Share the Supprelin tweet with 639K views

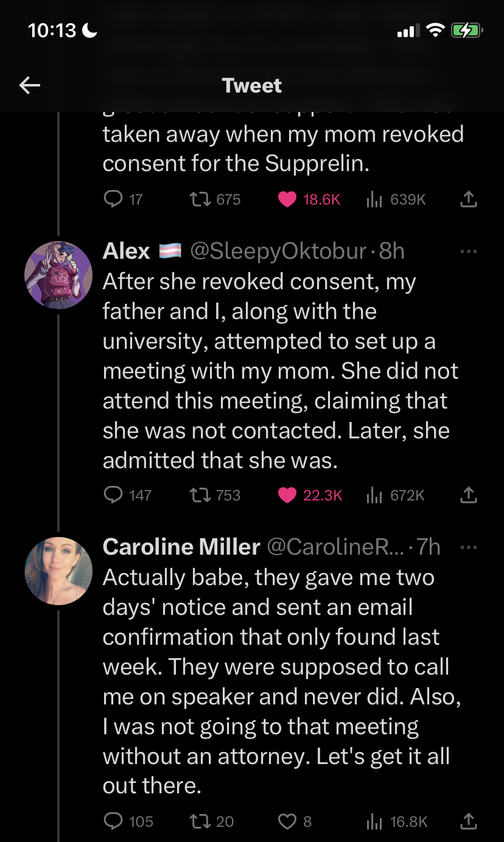(468, 199)
